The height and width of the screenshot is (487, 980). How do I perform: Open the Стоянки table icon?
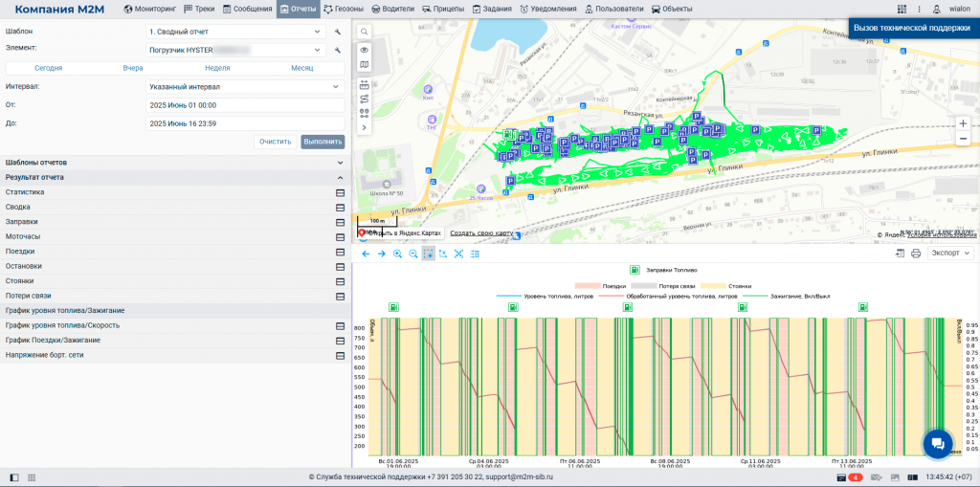tap(341, 281)
